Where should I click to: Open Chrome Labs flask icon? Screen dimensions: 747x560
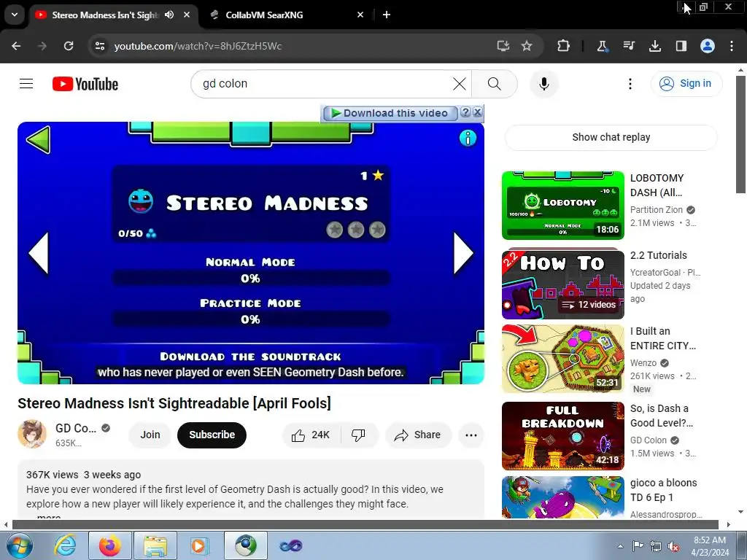click(x=602, y=46)
